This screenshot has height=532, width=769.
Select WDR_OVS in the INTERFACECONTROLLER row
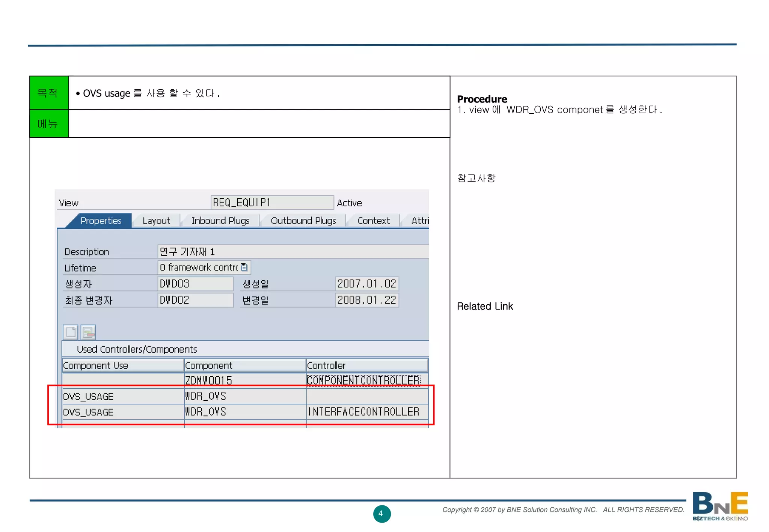point(245,412)
